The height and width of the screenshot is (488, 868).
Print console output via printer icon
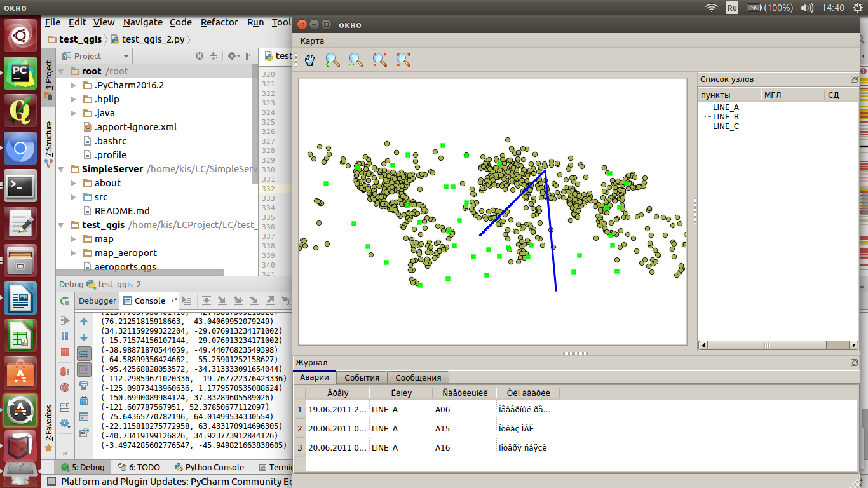pos(84,385)
